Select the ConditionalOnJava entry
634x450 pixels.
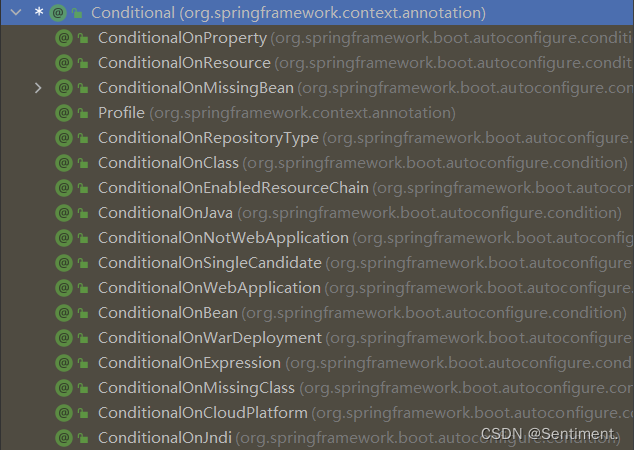click(x=165, y=213)
